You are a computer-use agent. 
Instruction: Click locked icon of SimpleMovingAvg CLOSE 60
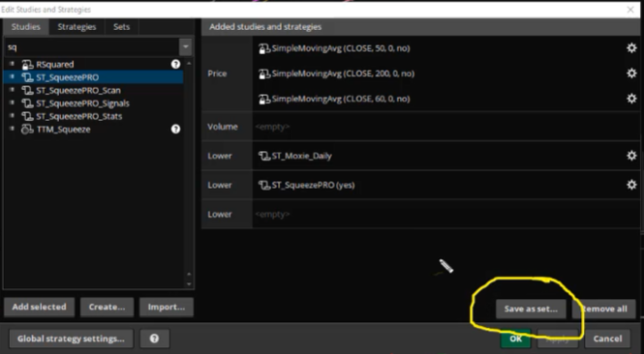tap(263, 99)
